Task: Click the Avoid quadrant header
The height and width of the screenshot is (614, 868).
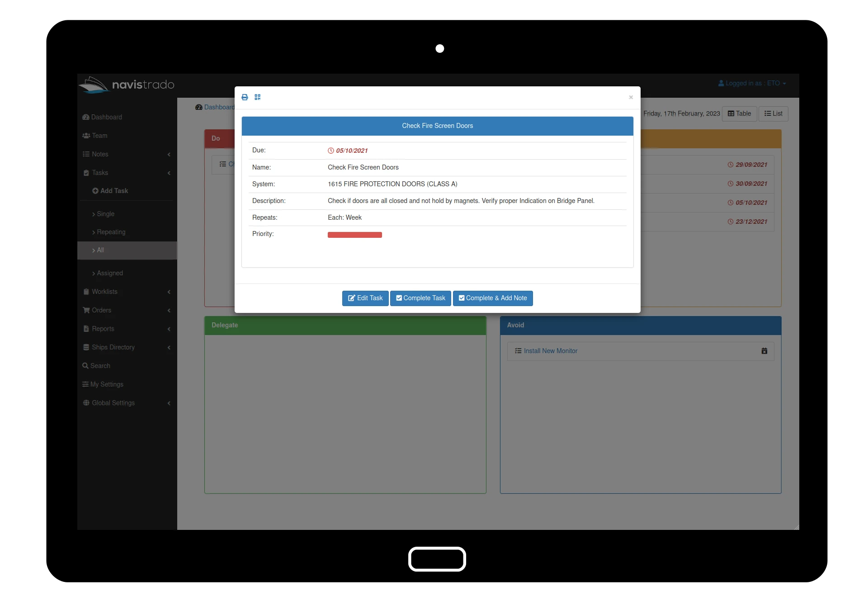Action: pos(641,326)
